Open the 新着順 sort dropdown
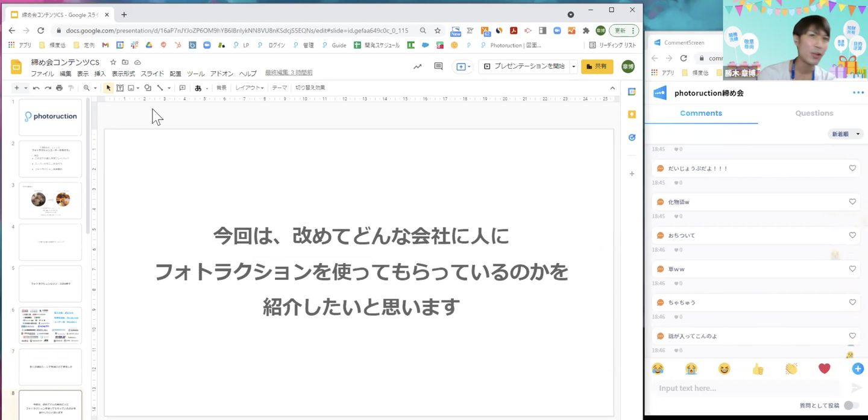 844,134
